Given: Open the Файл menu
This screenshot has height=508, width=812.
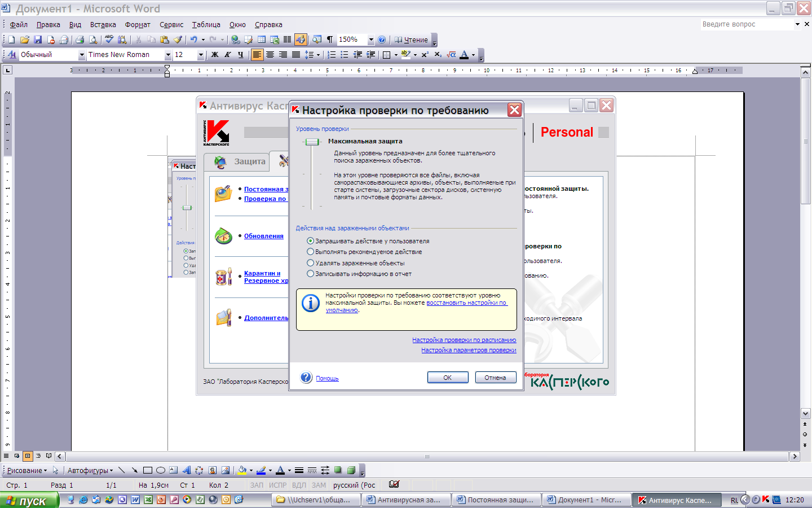Looking at the screenshot, I should [x=19, y=24].
